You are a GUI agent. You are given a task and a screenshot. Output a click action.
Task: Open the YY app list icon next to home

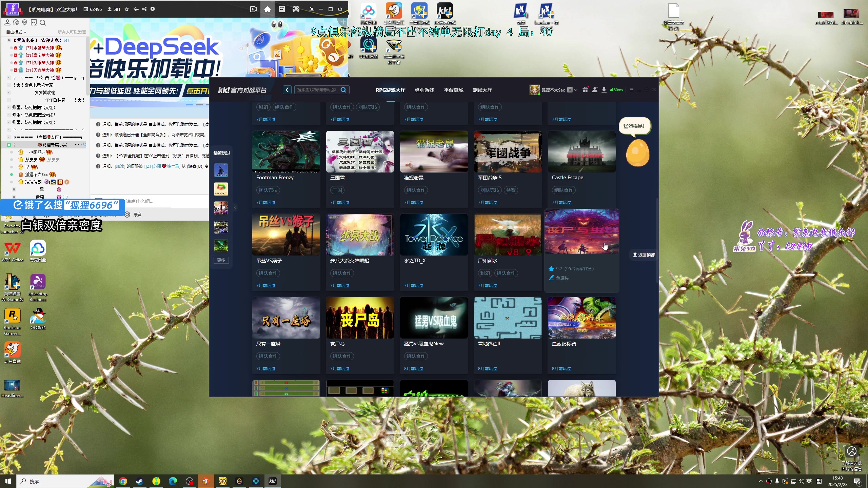(x=281, y=9)
